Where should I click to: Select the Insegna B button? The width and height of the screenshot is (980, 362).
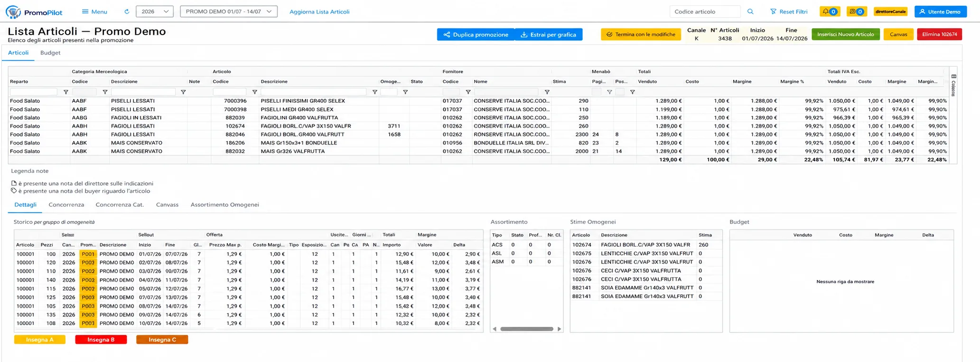[x=101, y=340]
